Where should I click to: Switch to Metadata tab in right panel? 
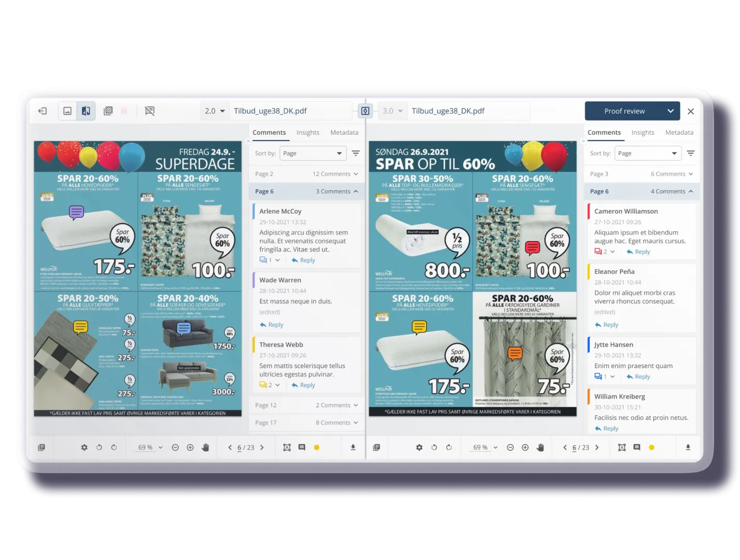679,133
